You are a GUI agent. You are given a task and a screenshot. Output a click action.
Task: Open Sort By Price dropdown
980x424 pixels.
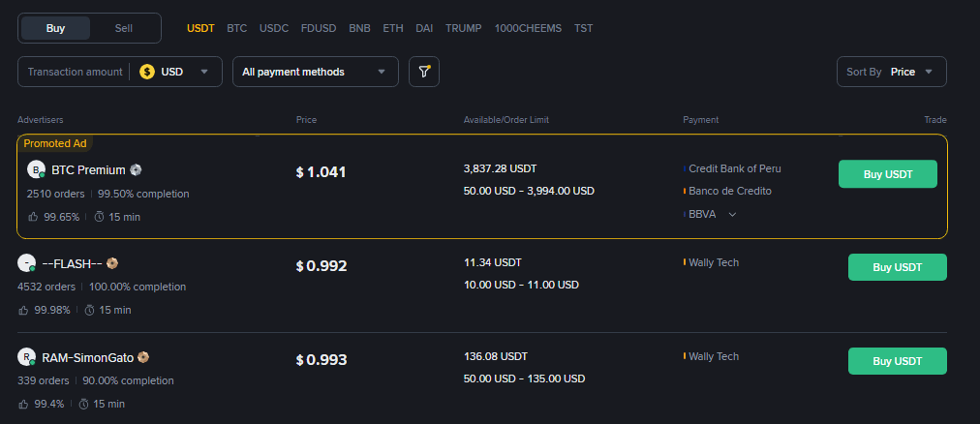tap(891, 72)
